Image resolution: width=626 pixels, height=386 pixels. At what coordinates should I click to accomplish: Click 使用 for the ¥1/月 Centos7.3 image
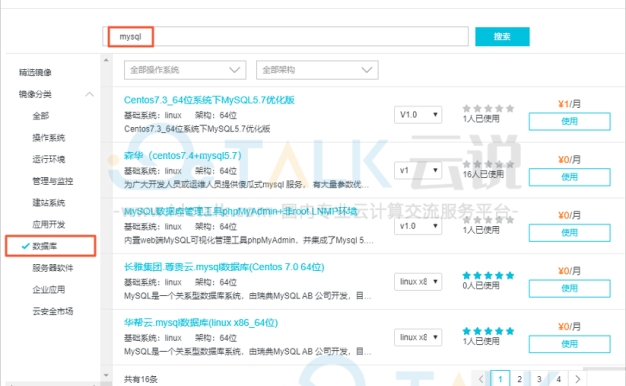coord(569,121)
